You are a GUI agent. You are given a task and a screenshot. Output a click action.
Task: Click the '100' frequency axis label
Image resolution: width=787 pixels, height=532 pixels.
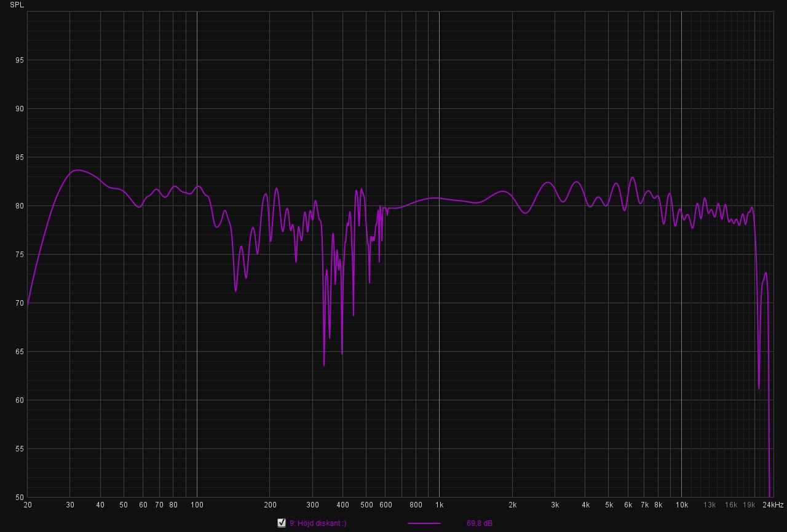[197, 505]
